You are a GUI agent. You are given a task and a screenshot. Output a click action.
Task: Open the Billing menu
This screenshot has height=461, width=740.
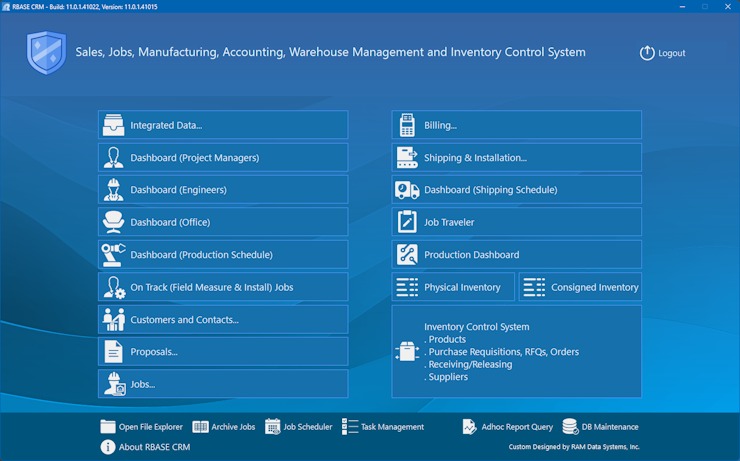tap(516, 125)
